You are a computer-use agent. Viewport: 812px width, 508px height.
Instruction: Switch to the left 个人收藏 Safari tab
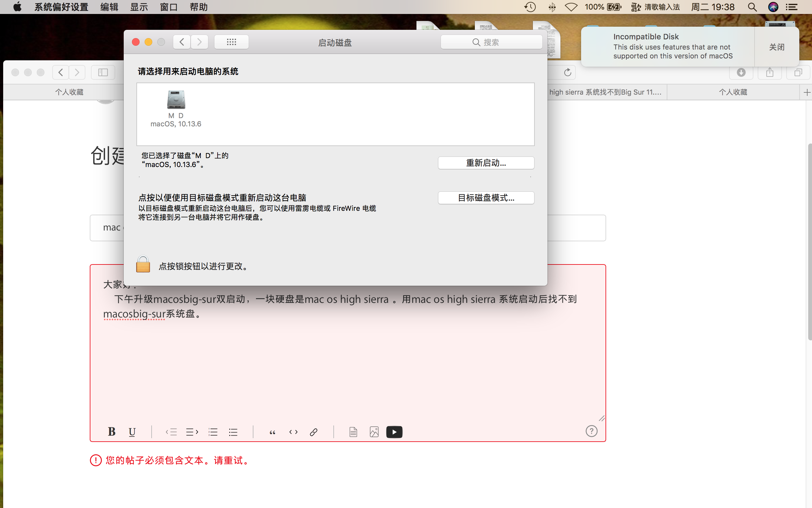click(69, 92)
